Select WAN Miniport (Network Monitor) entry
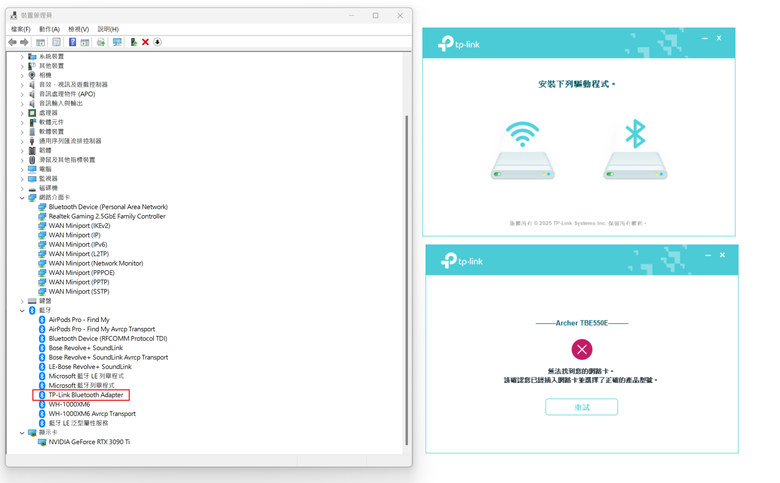Image resolution: width=780 pixels, height=483 pixels. 96,264
